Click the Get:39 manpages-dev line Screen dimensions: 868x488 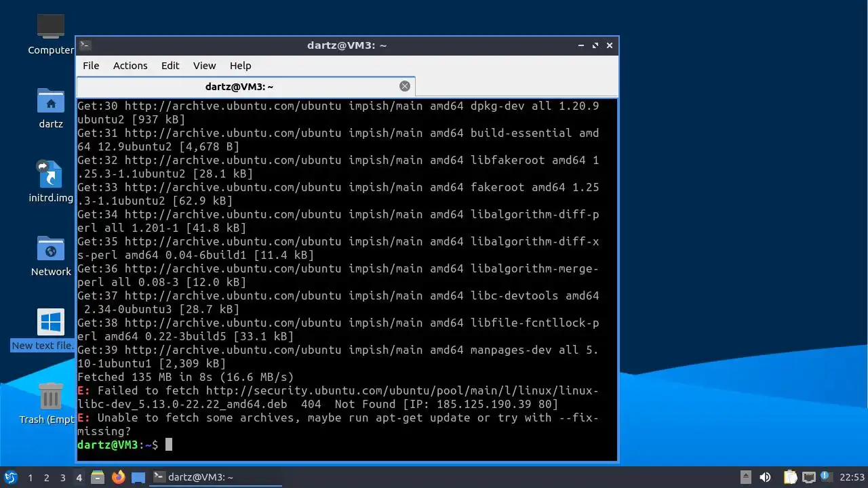point(338,357)
